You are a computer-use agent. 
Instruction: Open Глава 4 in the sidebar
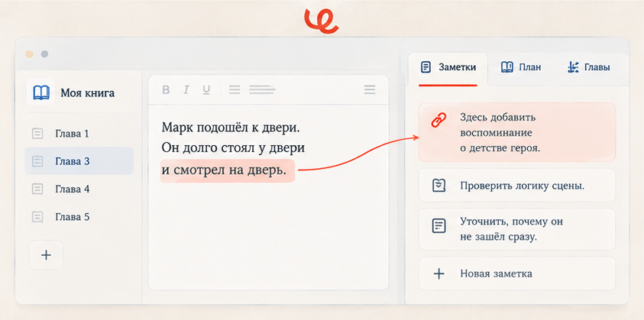coord(79,189)
